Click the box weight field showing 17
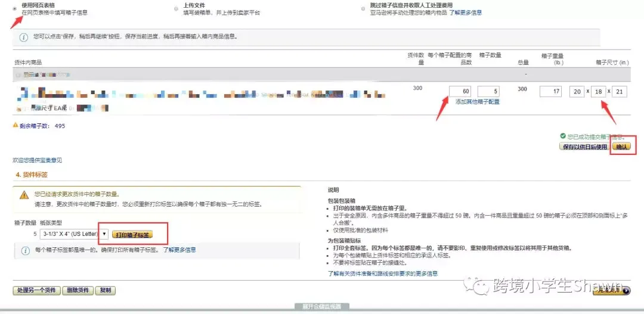This screenshot has width=644, height=314. (551, 92)
